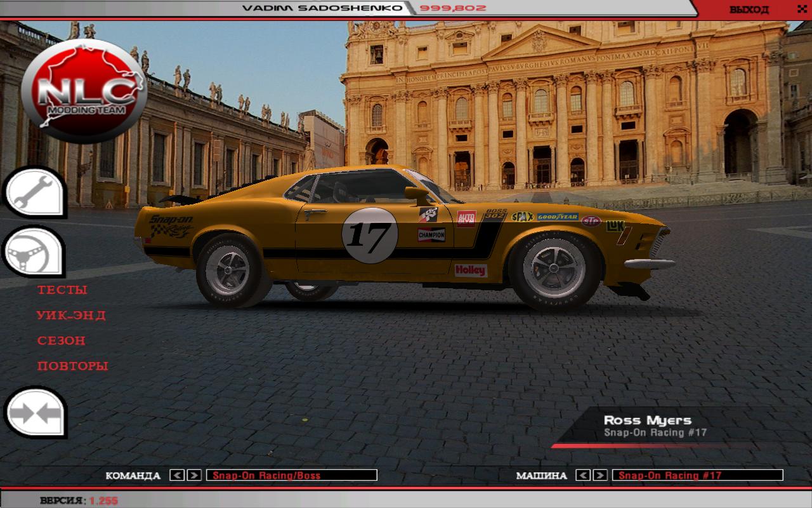
Task: Switch to previous car with МАШИНА left arrow
Action: (584, 475)
